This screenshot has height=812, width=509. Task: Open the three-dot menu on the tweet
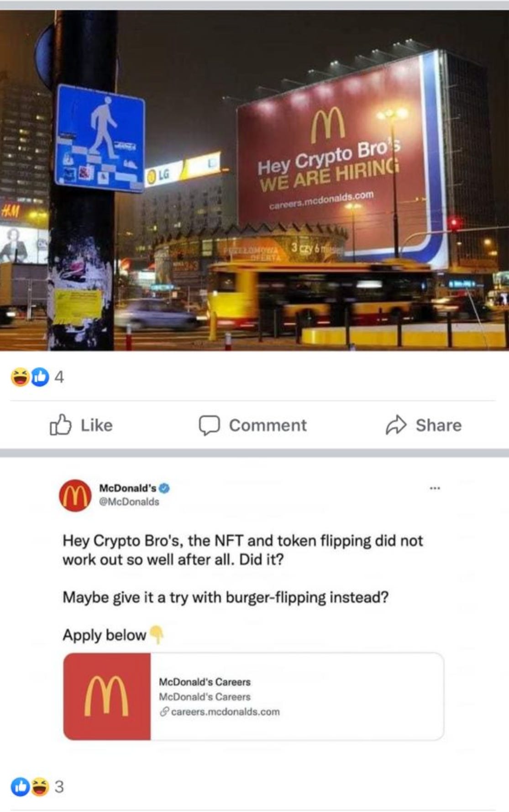pyautogui.click(x=435, y=489)
